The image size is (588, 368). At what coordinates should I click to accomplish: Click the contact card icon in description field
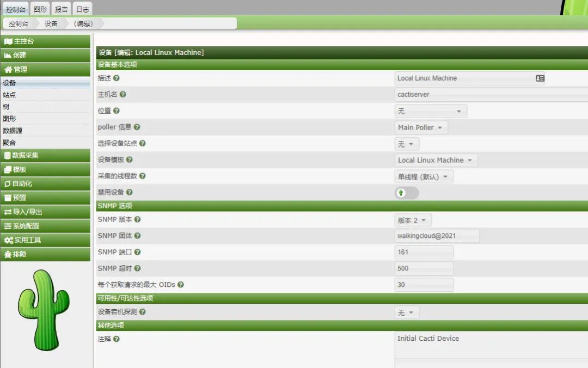[540, 78]
